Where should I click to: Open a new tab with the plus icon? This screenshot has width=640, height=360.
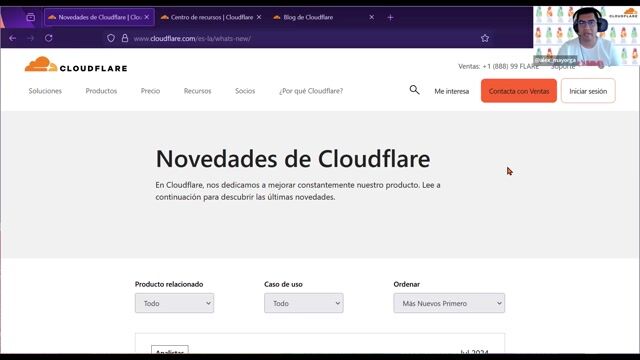coord(390,17)
